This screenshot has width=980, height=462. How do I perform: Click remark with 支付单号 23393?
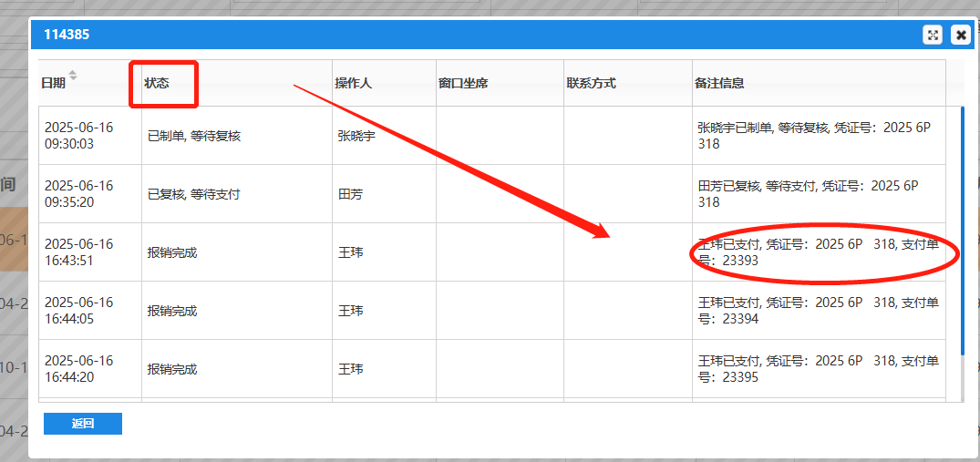tap(818, 252)
